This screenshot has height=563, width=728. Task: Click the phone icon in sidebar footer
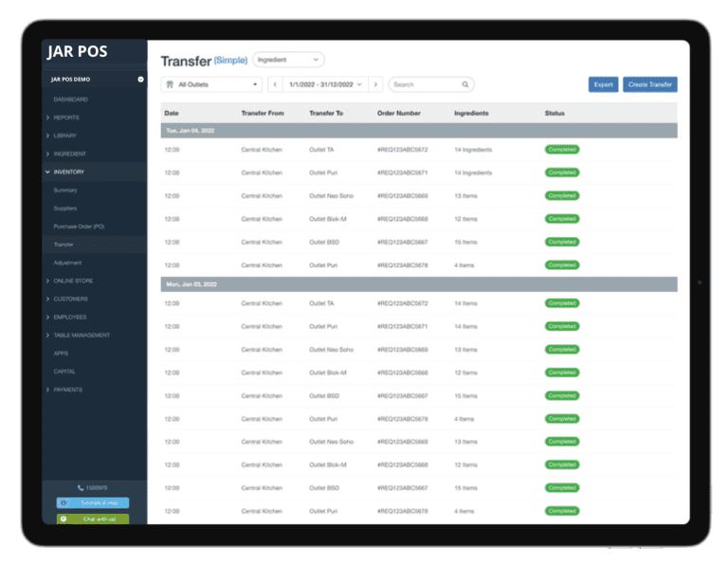click(x=81, y=487)
